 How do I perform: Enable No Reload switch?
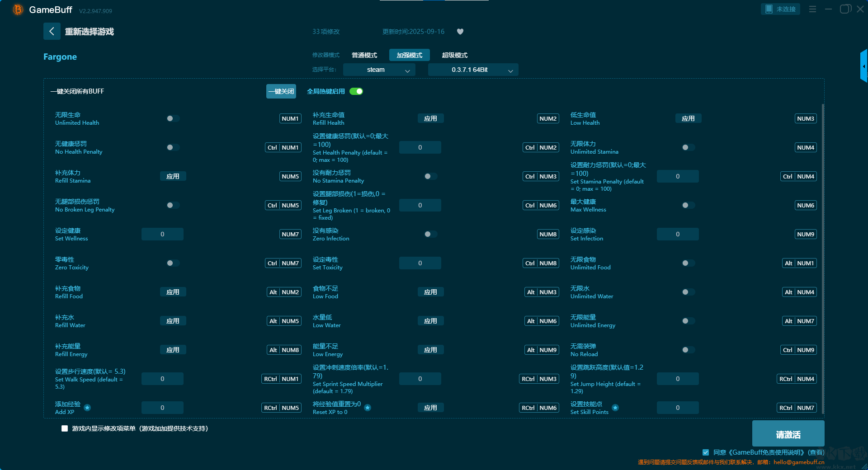(688, 350)
